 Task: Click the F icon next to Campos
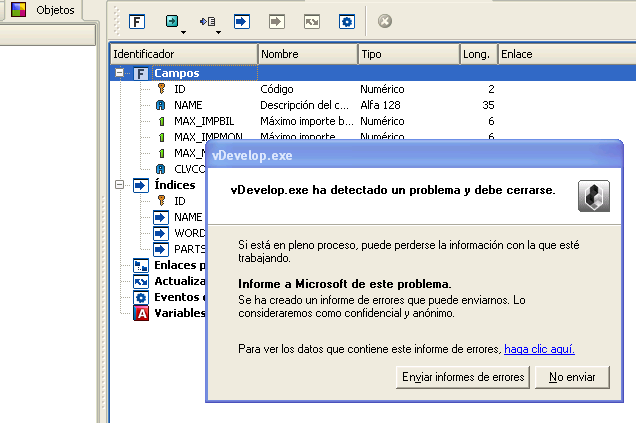tap(141, 73)
